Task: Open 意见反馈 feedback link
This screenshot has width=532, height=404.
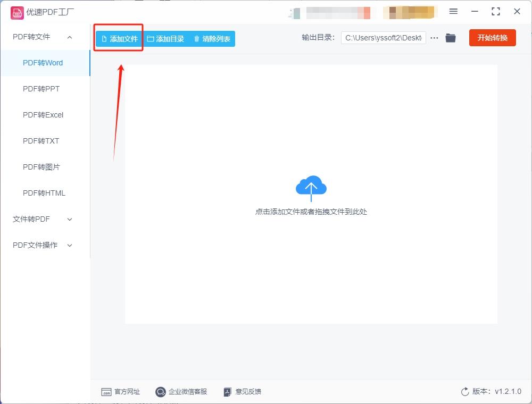Action: tap(242, 392)
